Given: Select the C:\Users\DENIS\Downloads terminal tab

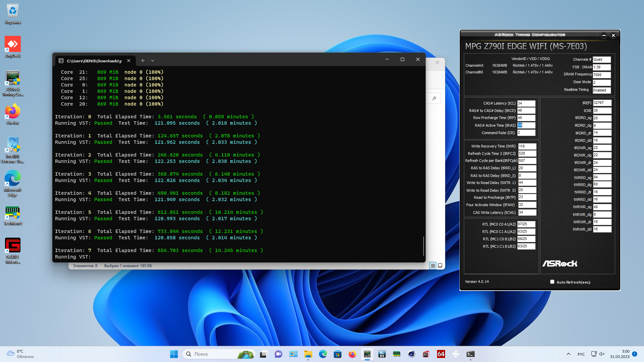Looking at the screenshot, I should coord(94,61).
